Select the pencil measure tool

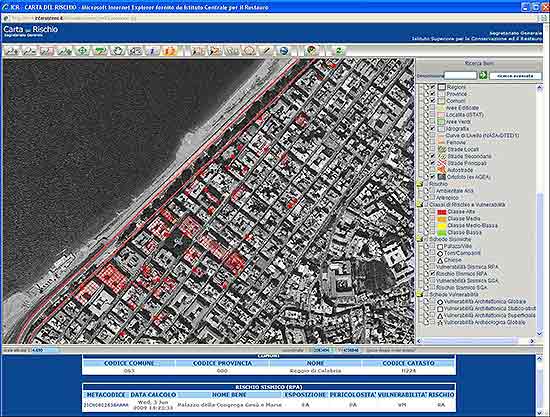[x=267, y=51]
